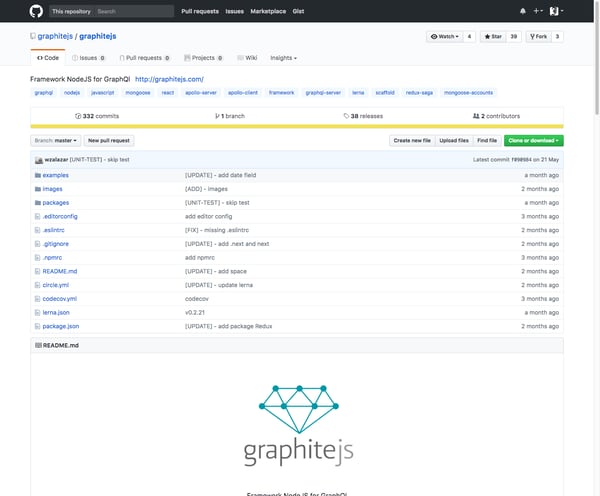This screenshot has height=496, width=600.
Task: View the 332 commits history
Action: pos(97,116)
